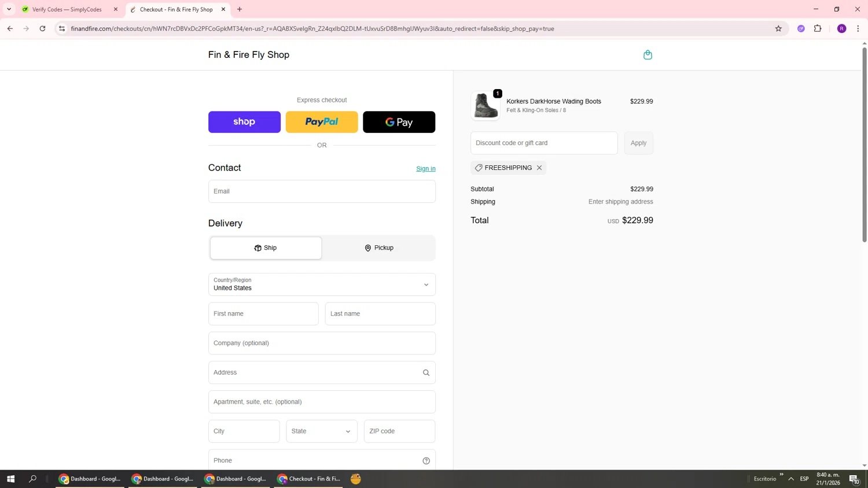This screenshot has height=488, width=868.
Task: Click the purple extension icon in toolbar
Action: coord(801,28)
